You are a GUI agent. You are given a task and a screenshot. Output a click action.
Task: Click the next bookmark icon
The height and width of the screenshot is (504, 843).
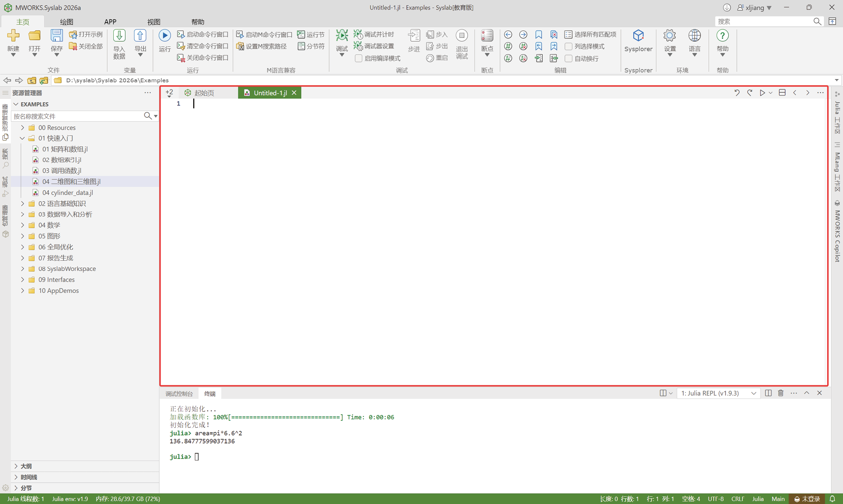(554, 46)
